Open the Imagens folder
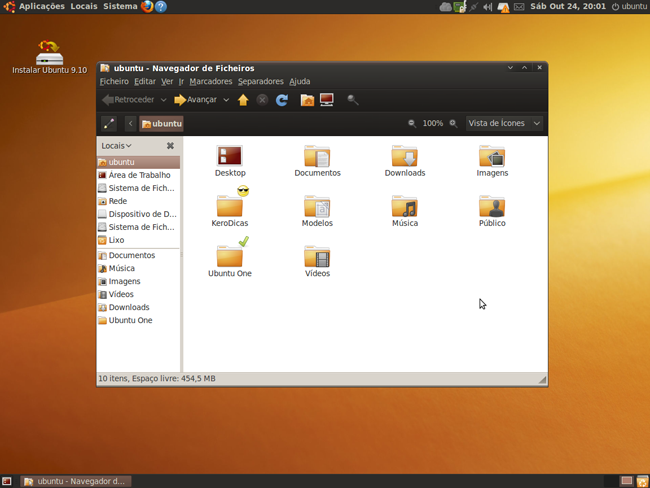650x488 pixels. [x=492, y=161]
